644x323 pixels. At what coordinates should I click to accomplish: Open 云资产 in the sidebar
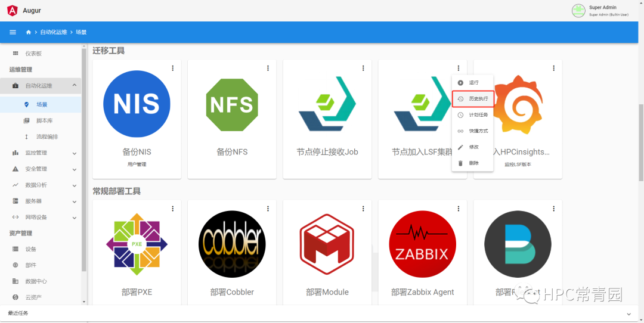tap(41, 297)
